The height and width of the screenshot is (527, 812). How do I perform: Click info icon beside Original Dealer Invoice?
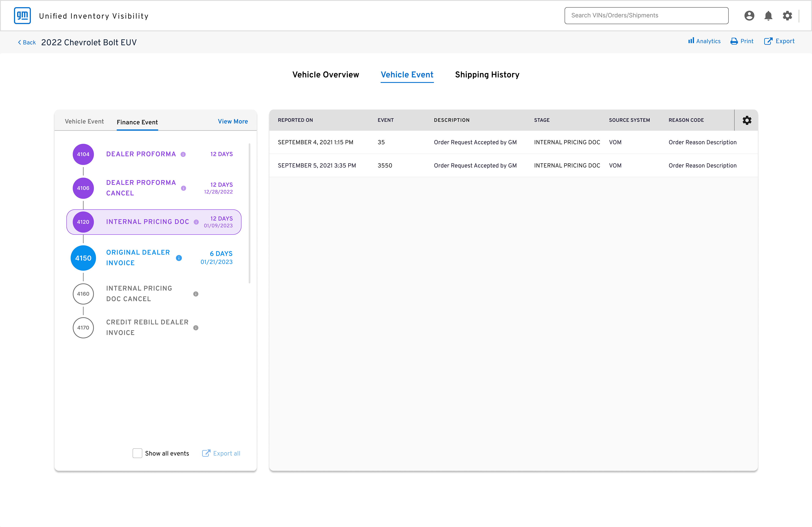coord(179,258)
